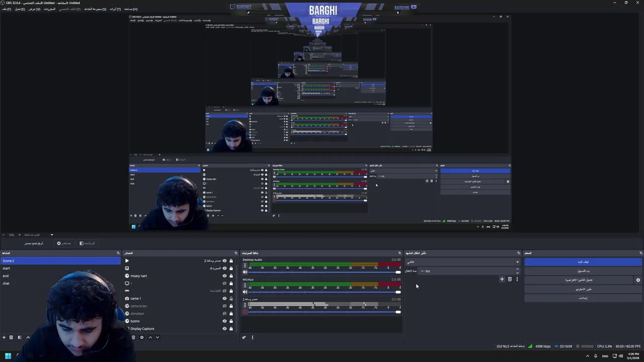644x362 pixels.
Task: Increase transition duration with up arrow
Action: click(517, 269)
